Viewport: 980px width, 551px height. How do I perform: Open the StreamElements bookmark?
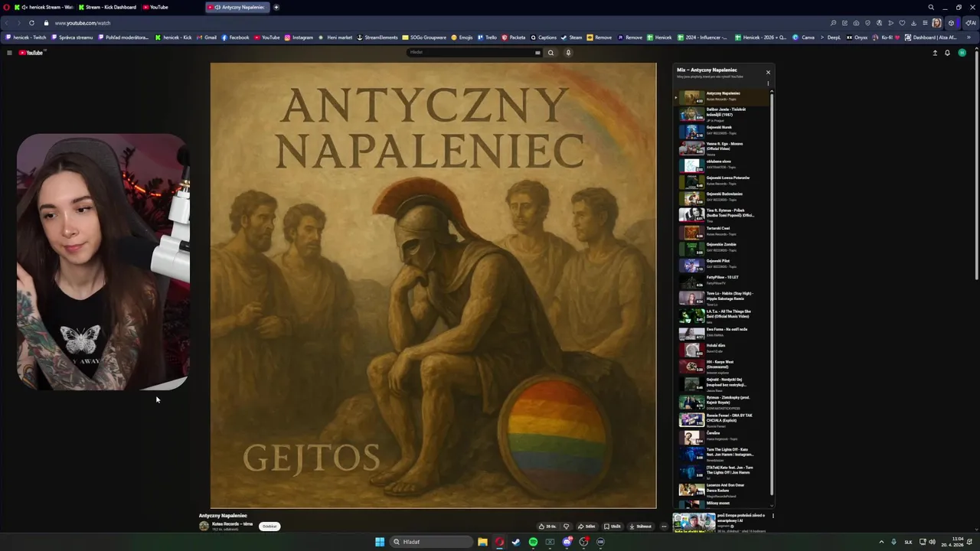click(x=377, y=37)
